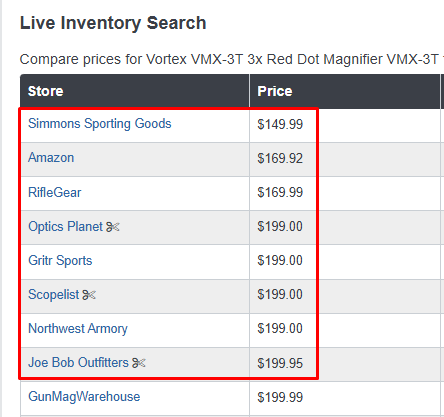The height and width of the screenshot is (417, 444).
Task: Open the Joe Bob Outfitters link
Action: pyautogui.click(x=78, y=362)
